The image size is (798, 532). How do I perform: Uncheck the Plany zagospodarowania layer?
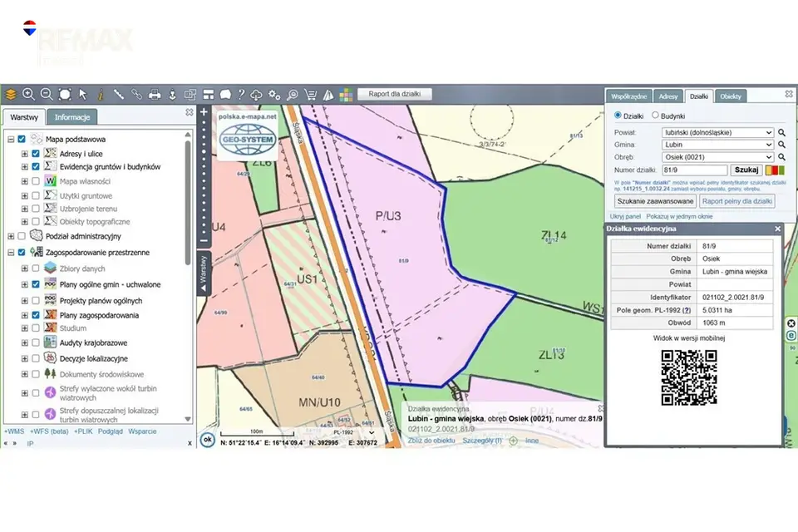coord(36,315)
